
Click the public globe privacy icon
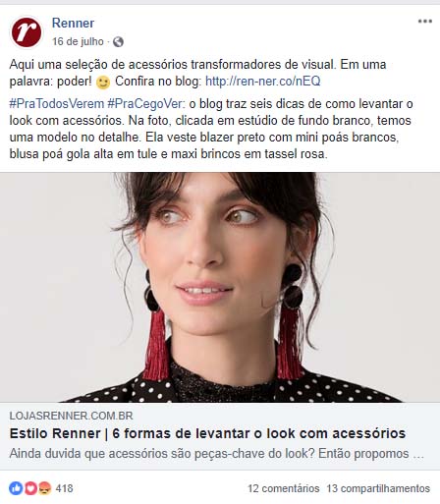point(118,42)
